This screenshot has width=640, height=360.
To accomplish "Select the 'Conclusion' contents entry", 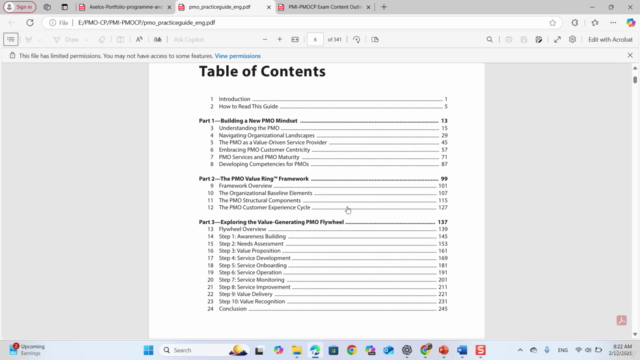I will (327, 309).
